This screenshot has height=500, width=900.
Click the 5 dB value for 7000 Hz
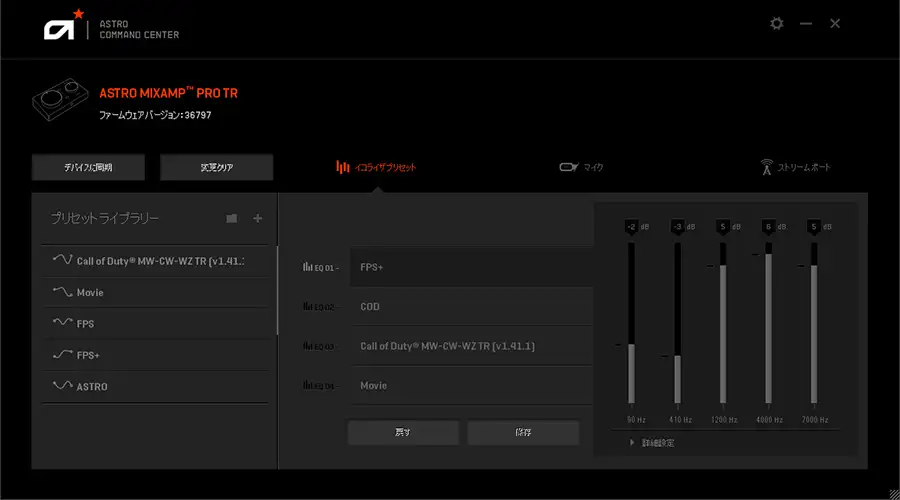tap(813, 227)
